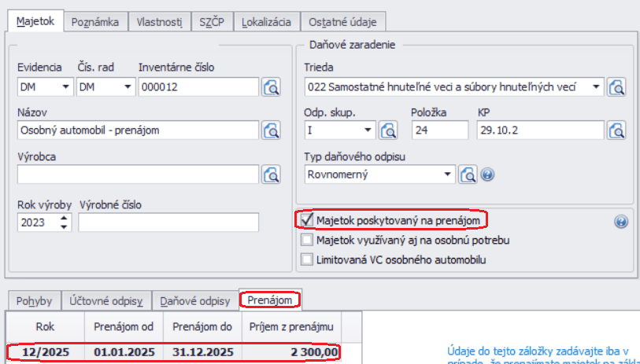
Task: Open lookup next to Odp. skup. dropdown
Action: (x=388, y=130)
